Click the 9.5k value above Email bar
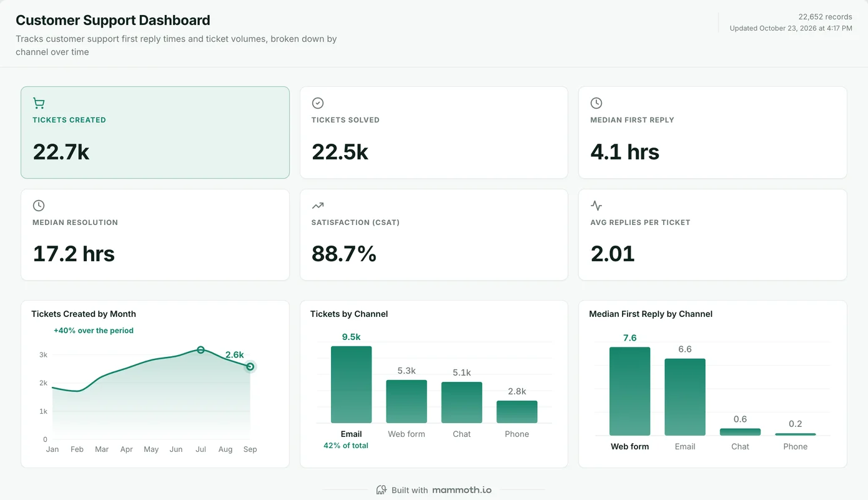 click(x=351, y=337)
